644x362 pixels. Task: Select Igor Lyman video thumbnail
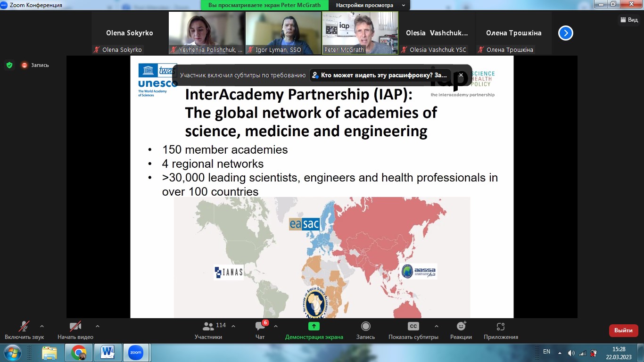(x=283, y=33)
